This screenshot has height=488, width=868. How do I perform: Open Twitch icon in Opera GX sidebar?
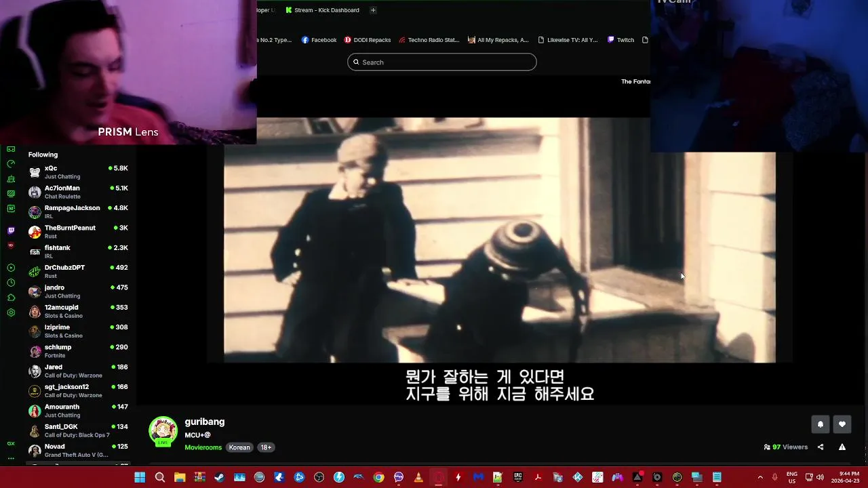(x=11, y=230)
